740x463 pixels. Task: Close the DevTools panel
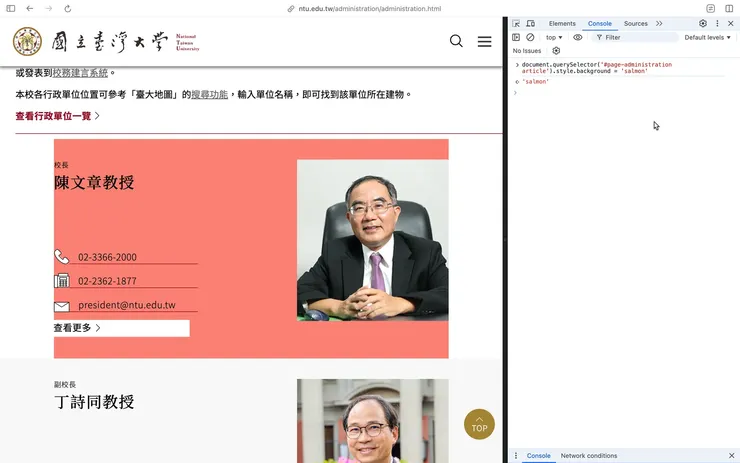(x=731, y=24)
